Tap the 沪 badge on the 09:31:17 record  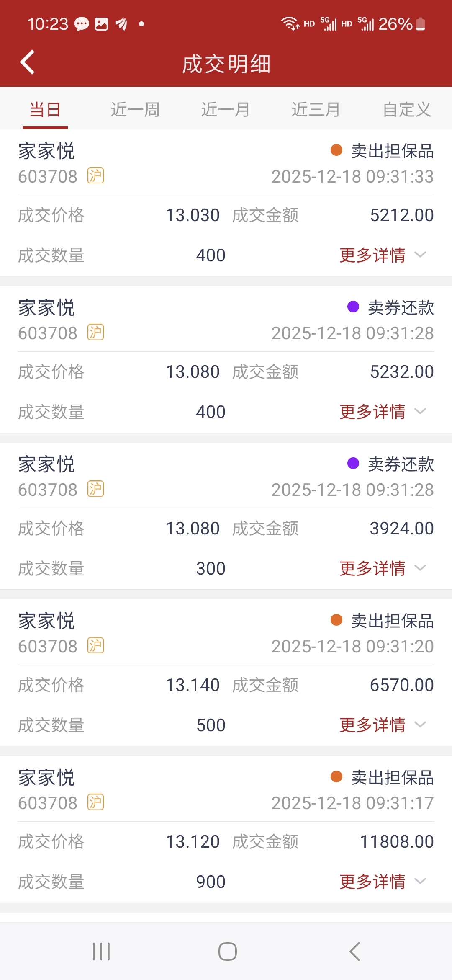click(x=95, y=802)
